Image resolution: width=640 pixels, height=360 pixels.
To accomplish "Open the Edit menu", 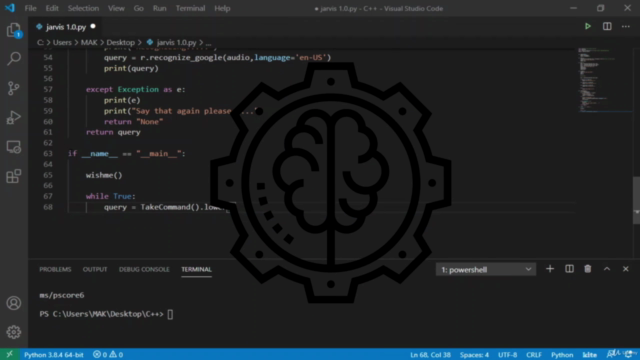I will click(x=52, y=8).
